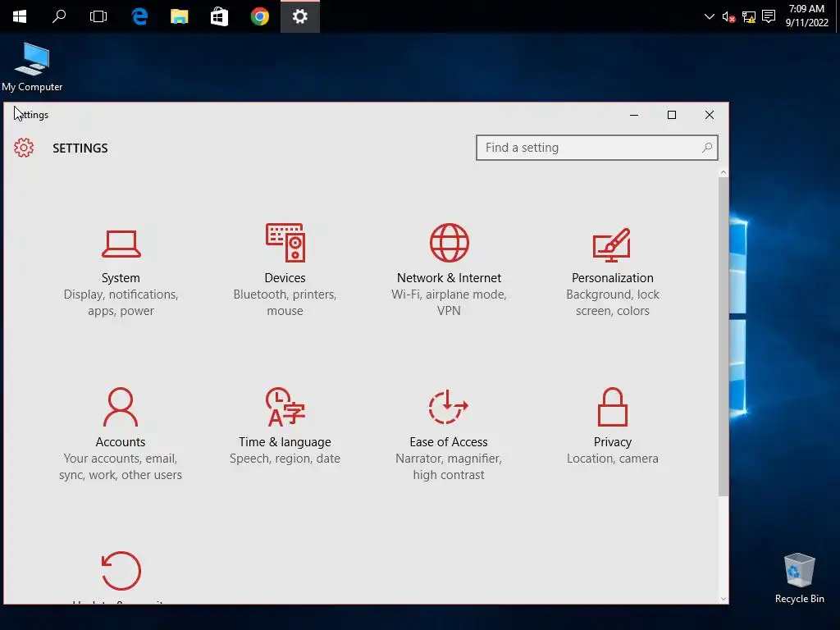Screen dimensions: 840x630
Task: Open the Ease of Access icon
Action: [x=449, y=407]
